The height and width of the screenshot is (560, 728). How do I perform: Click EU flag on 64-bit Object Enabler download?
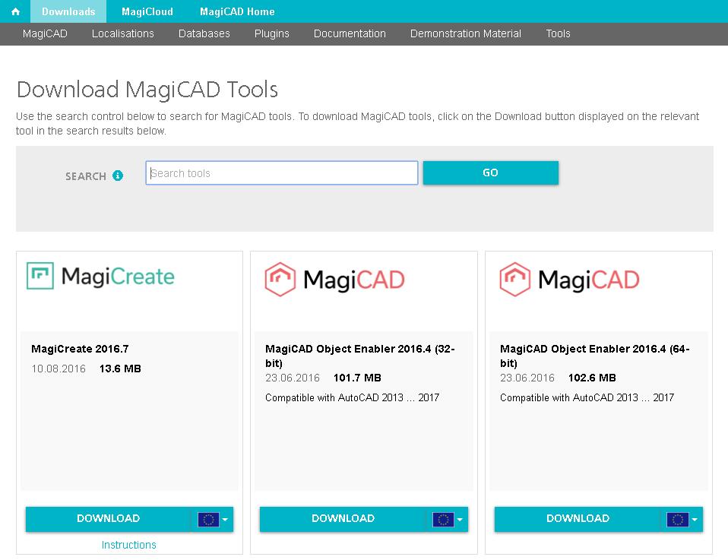coord(677,519)
